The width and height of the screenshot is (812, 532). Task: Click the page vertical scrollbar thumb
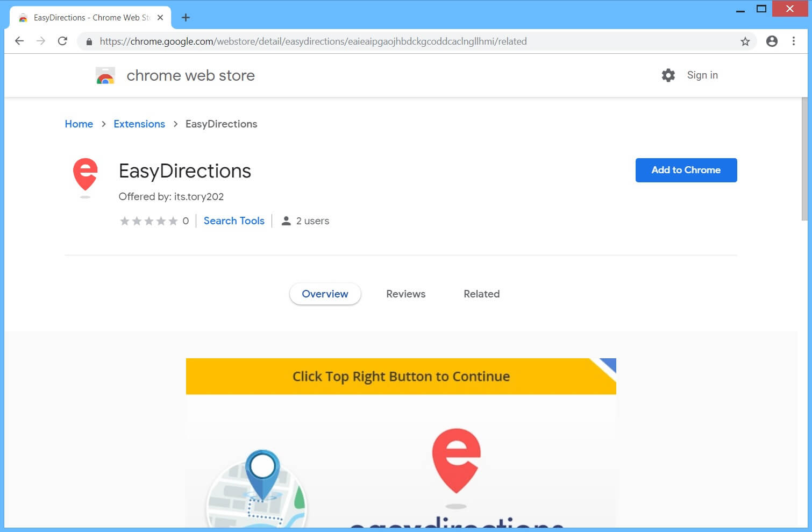click(x=804, y=159)
